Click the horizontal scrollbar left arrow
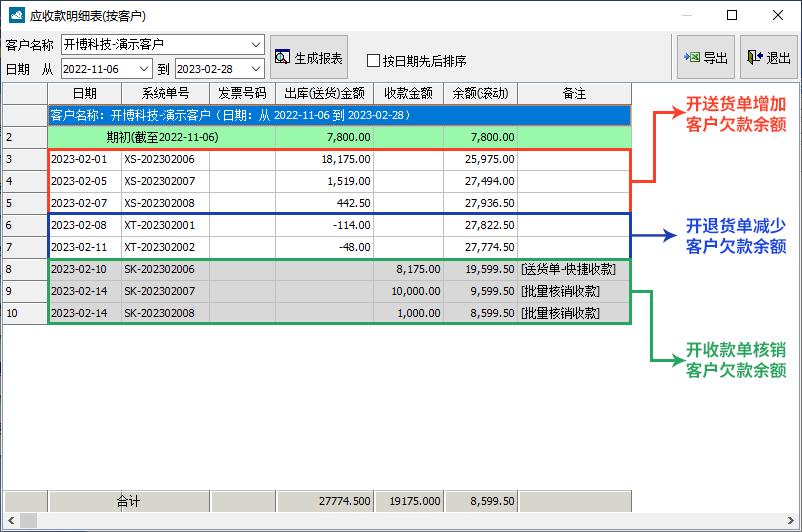Viewport: 802px width, 532px height. pos(11,521)
